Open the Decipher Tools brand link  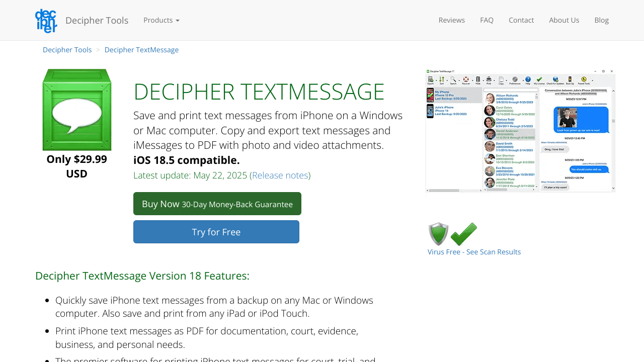point(97,20)
